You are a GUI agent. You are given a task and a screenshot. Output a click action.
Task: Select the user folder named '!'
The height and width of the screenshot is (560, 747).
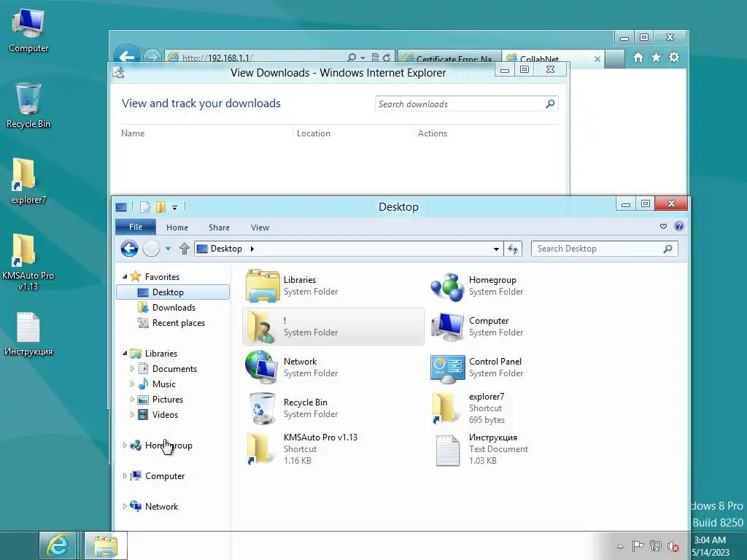click(333, 327)
